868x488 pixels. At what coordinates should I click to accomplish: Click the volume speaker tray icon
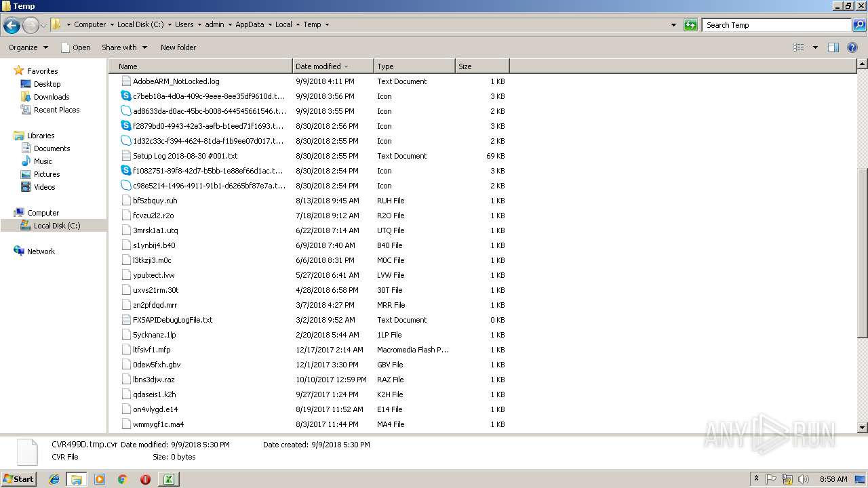[803, 479]
